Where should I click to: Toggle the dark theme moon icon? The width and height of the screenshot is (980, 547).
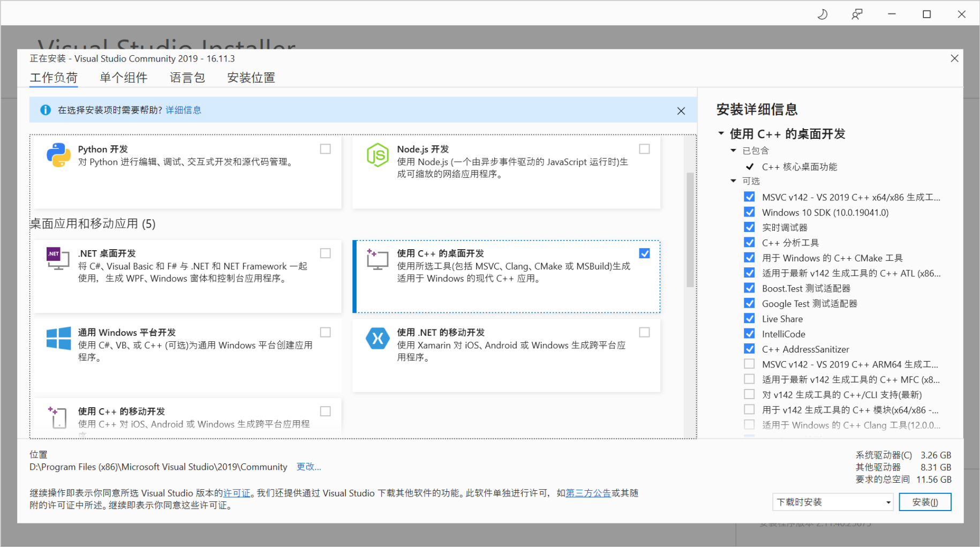tap(823, 14)
